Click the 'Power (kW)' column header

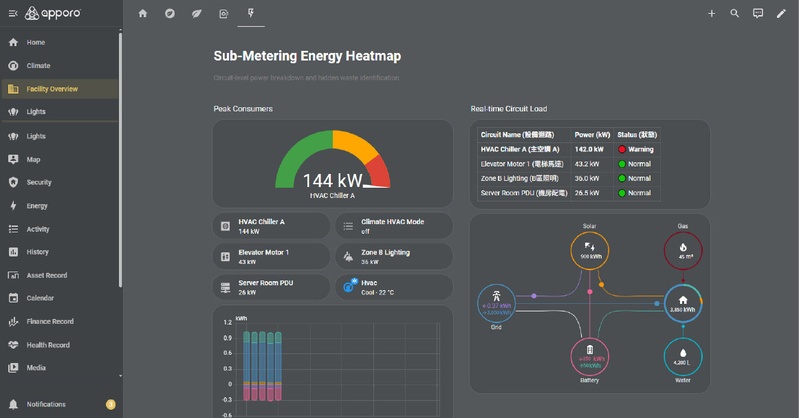tap(592, 135)
